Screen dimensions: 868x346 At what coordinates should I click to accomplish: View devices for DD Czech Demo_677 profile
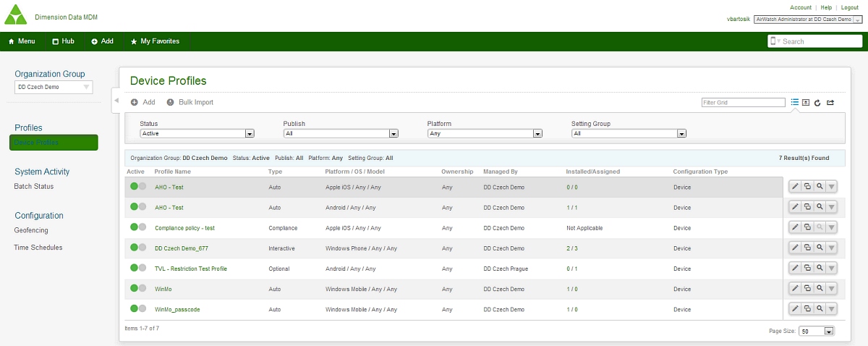click(820, 248)
